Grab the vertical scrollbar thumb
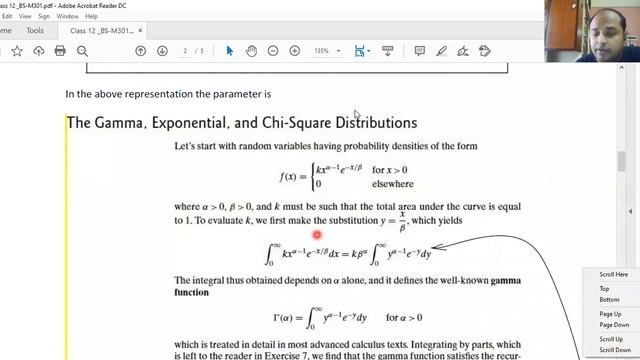 pyautogui.click(x=621, y=161)
